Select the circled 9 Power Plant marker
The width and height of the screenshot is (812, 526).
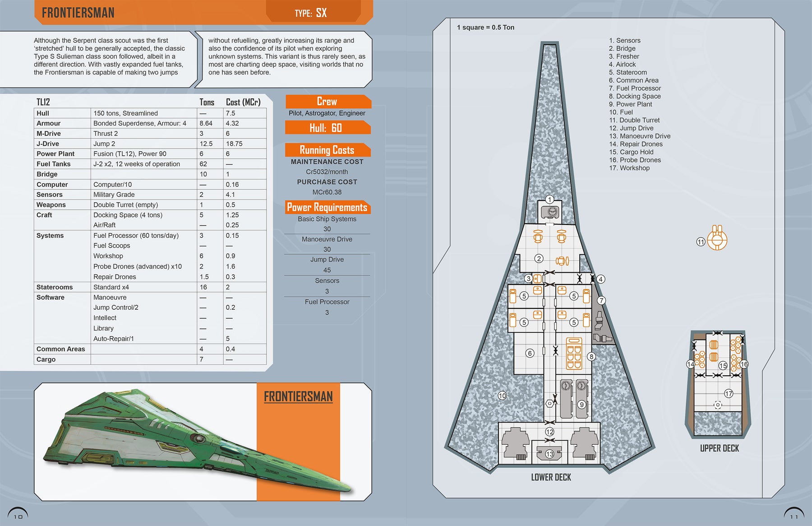click(582, 405)
